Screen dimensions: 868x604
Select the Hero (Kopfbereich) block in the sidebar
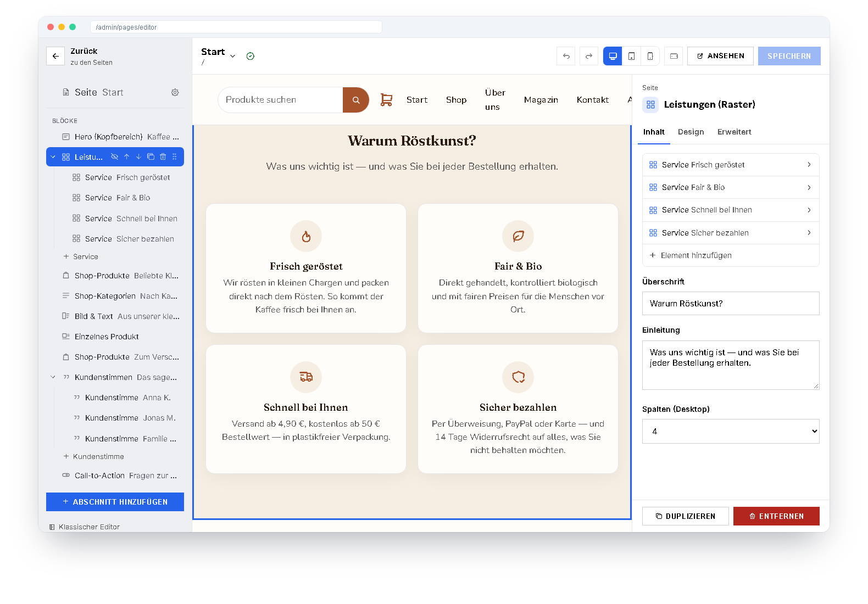coord(115,137)
